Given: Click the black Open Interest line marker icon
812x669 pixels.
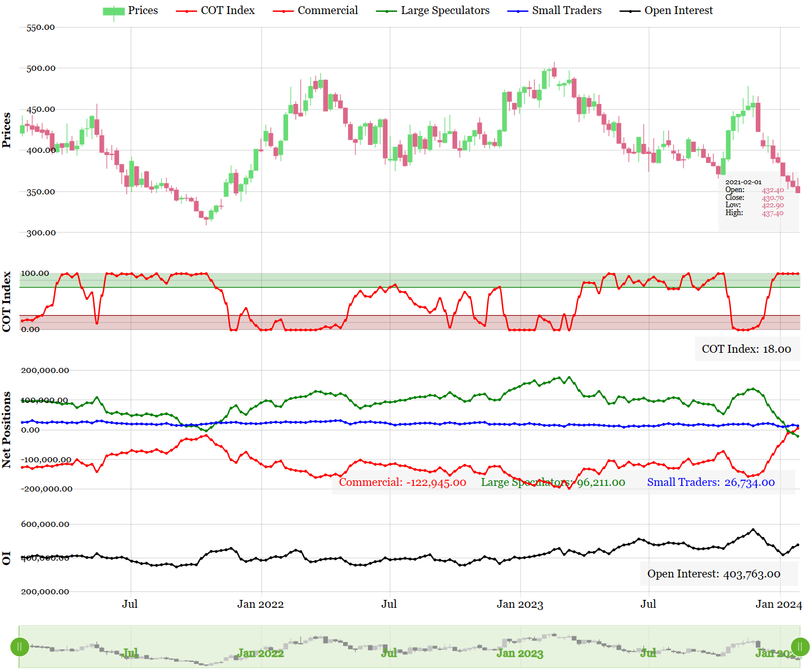Looking at the screenshot, I should pos(629,11).
